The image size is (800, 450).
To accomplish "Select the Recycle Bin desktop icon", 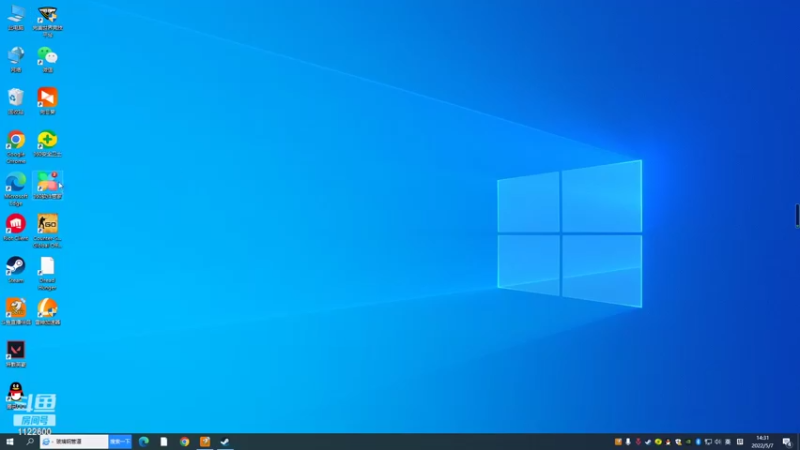I will tap(16, 101).
